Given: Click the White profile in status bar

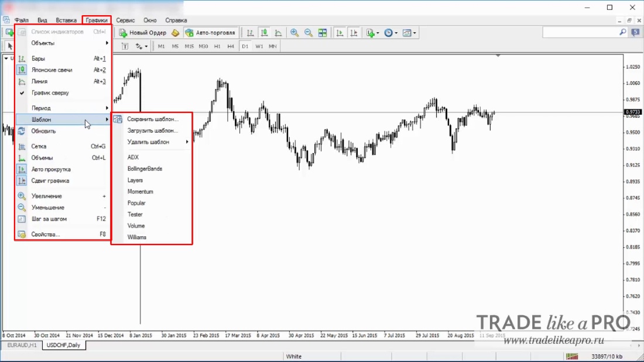Looking at the screenshot, I should pos(294,356).
